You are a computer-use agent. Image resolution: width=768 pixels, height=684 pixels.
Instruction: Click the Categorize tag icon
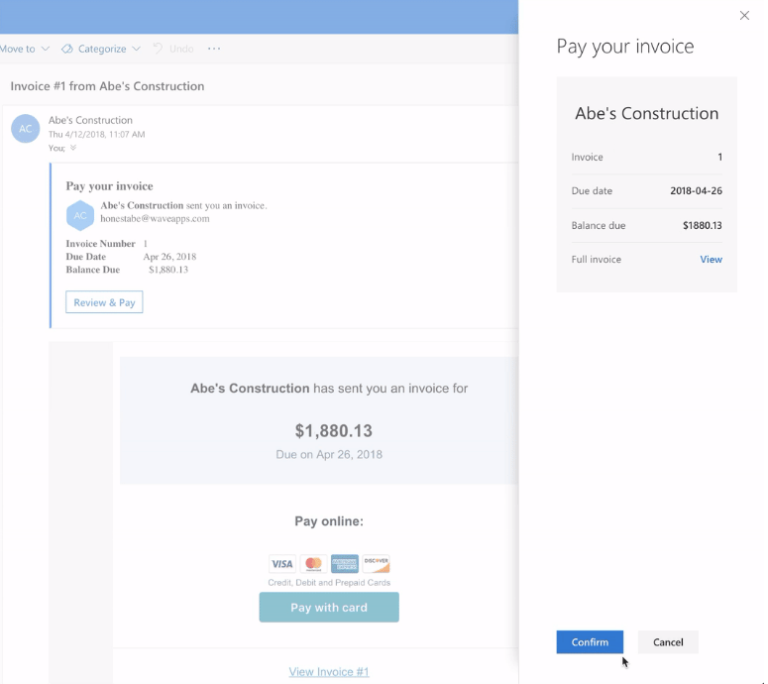[67, 49]
